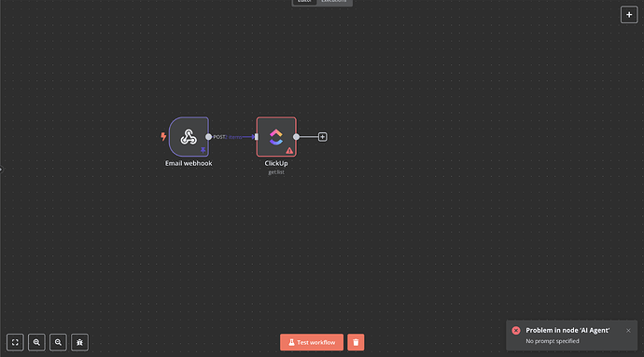Click 'Problem in node AI Agent' text
The width and height of the screenshot is (644, 357).
click(567, 330)
